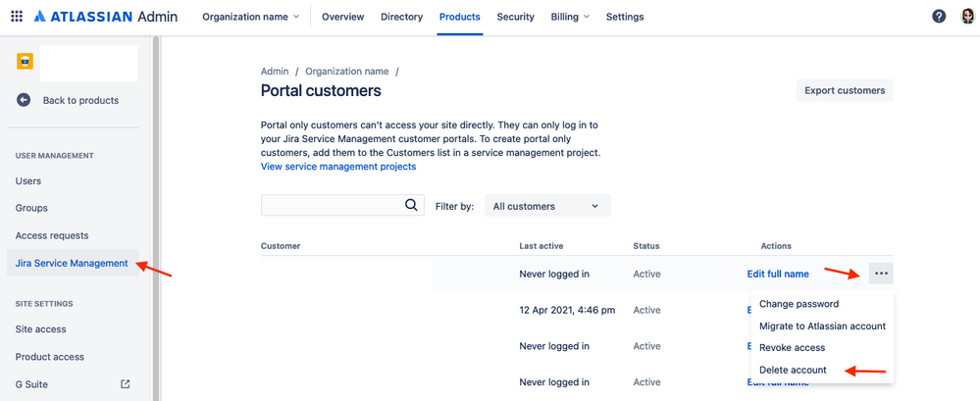Click the Jira Service Management product icon
The width and height of the screenshot is (980, 401).
pyautogui.click(x=25, y=61)
